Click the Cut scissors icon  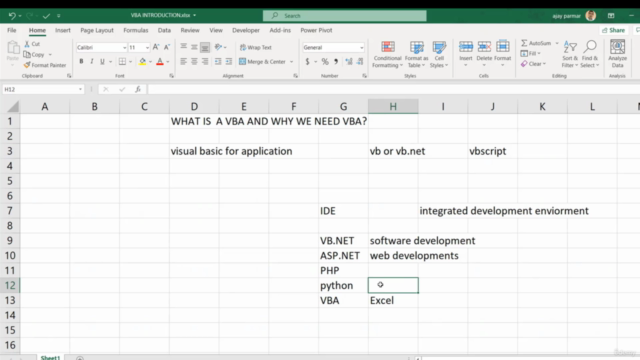pos(27,44)
